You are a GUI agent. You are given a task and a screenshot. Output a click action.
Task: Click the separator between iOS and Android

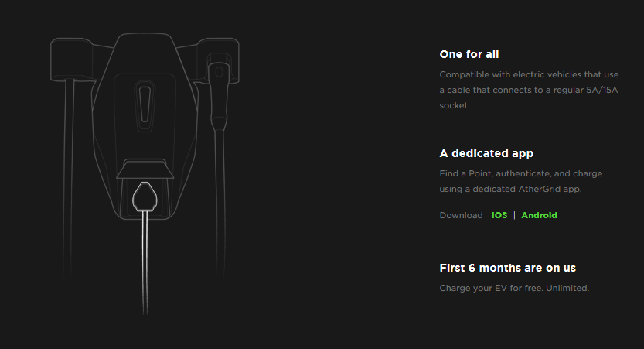tap(514, 215)
